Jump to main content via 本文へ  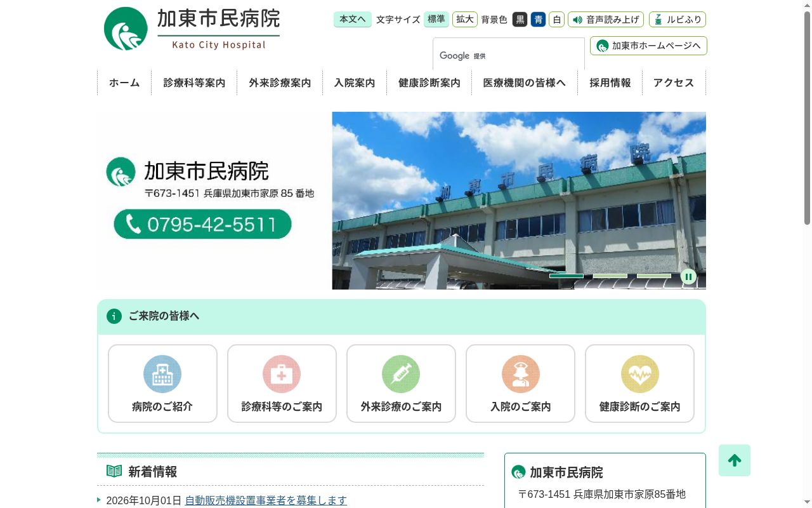[353, 20]
